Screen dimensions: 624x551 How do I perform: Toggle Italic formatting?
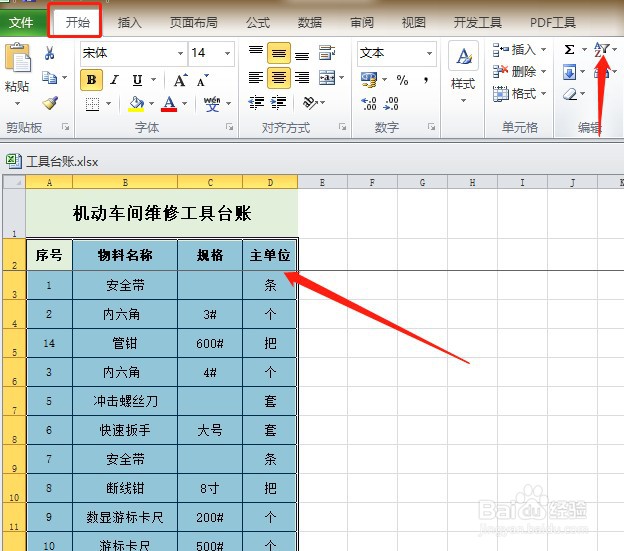pyautogui.click(x=115, y=80)
